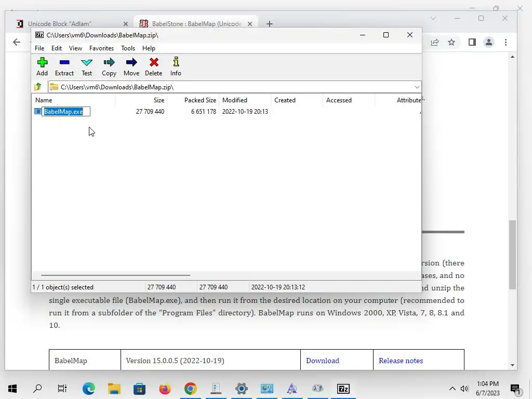Select the Move toolbar icon
The image size is (532, 399).
[131, 66]
